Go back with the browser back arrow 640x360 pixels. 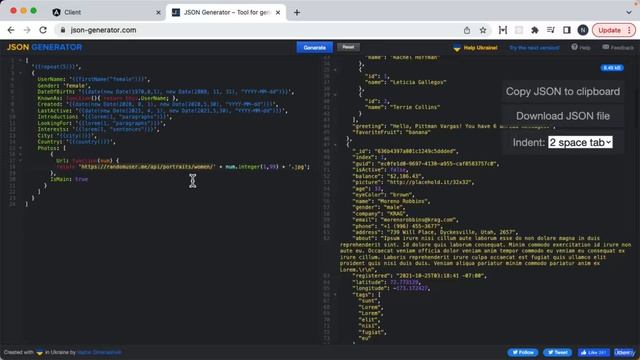tap(11, 30)
